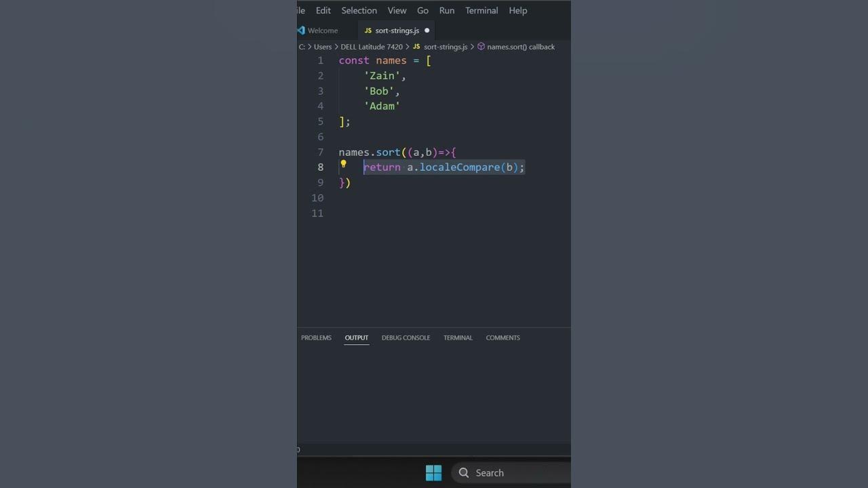
Task: Open the Terminal menu
Action: tap(481, 10)
